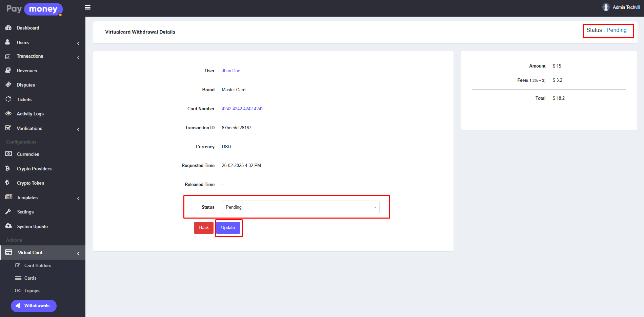Collapse the Virtual Card menu
Image resolution: width=644 pixels, height=317 pixels.
click(78, 254)
